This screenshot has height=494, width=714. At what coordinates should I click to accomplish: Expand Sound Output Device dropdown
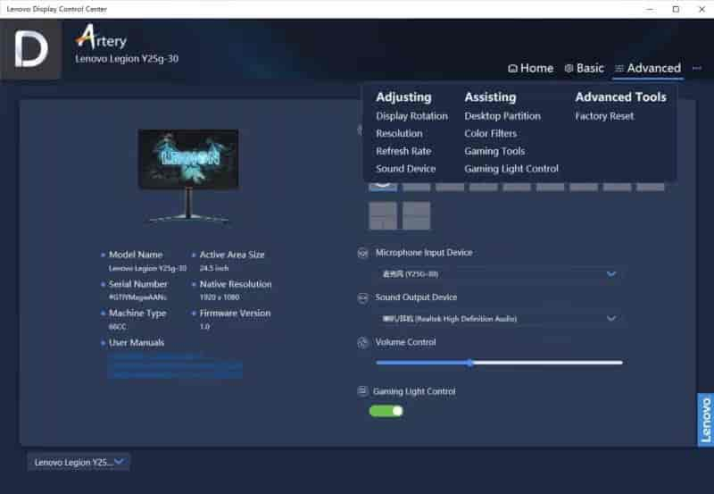coord(500,319)
